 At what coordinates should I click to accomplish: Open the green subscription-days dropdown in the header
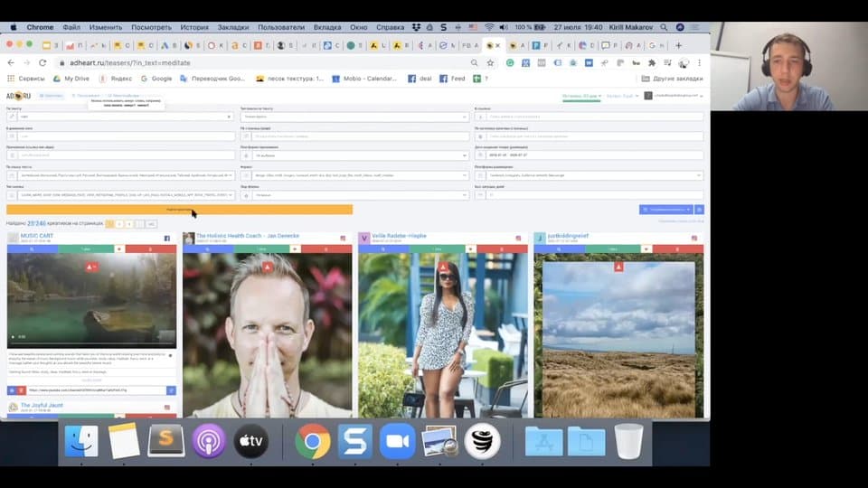pos(581,97)
